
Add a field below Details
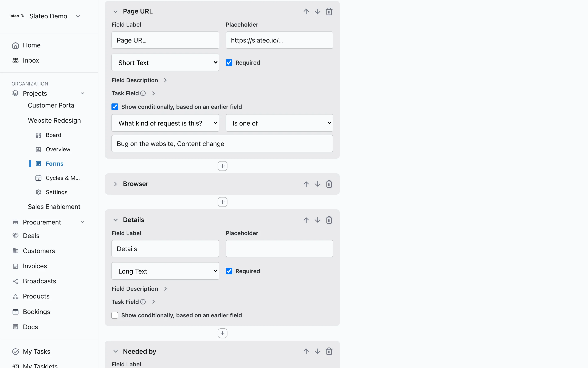click(x=222, y=333)
